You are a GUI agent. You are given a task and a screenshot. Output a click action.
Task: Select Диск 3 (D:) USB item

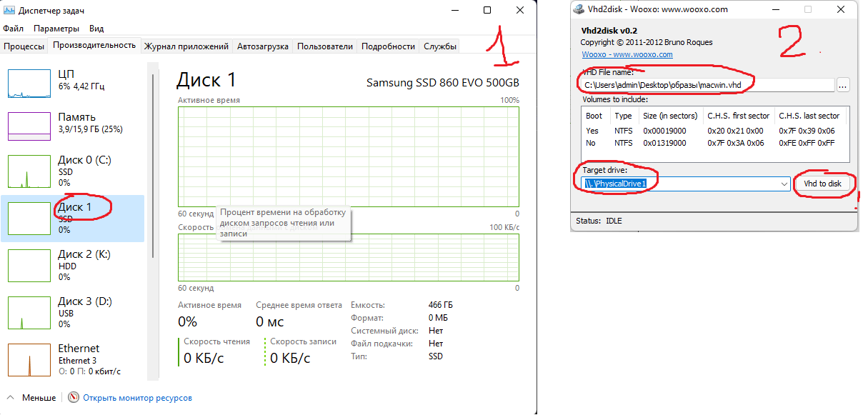click(x=72, y=312)
